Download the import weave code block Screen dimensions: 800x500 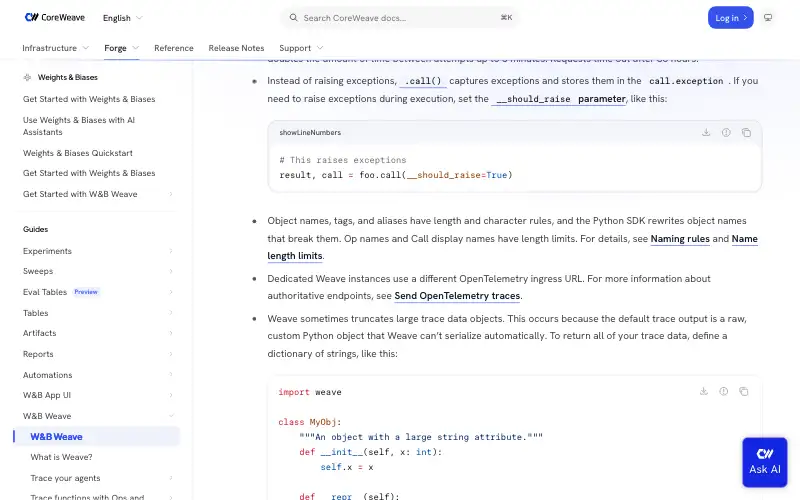(704, 391)
